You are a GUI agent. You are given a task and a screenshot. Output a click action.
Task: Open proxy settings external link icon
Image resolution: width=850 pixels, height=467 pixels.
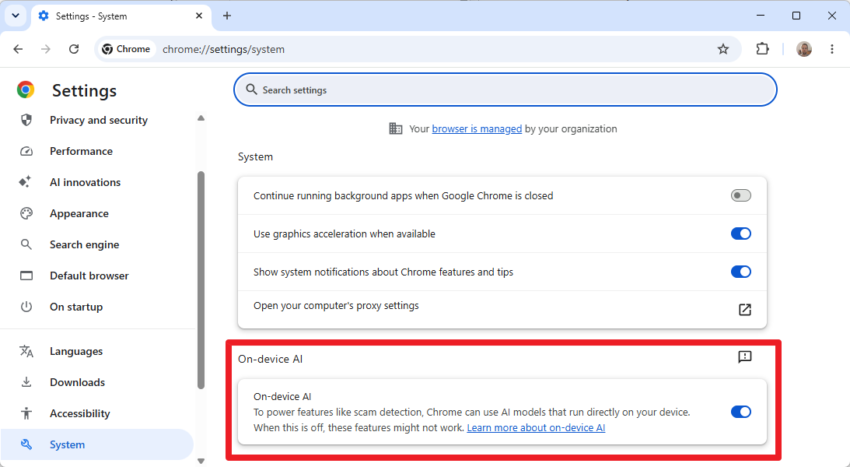745,309
